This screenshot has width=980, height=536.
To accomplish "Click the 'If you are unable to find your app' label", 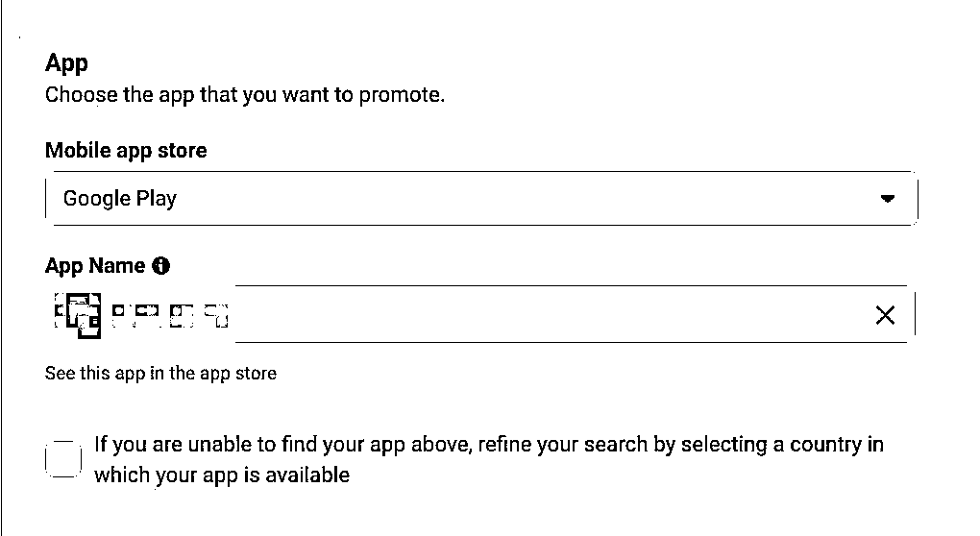I will click(489, 444).
